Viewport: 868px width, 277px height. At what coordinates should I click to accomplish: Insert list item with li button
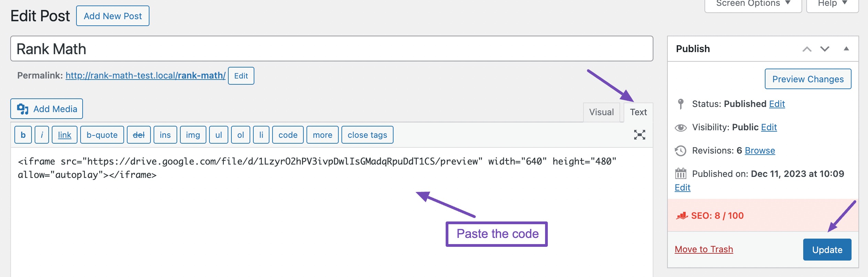click(261, 135)
